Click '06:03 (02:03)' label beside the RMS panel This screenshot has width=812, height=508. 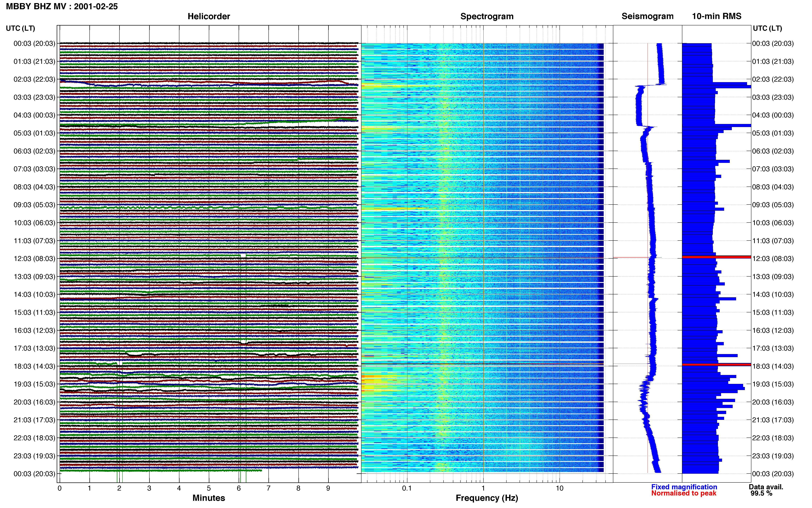pyautogui.click(x=773, y=151)
